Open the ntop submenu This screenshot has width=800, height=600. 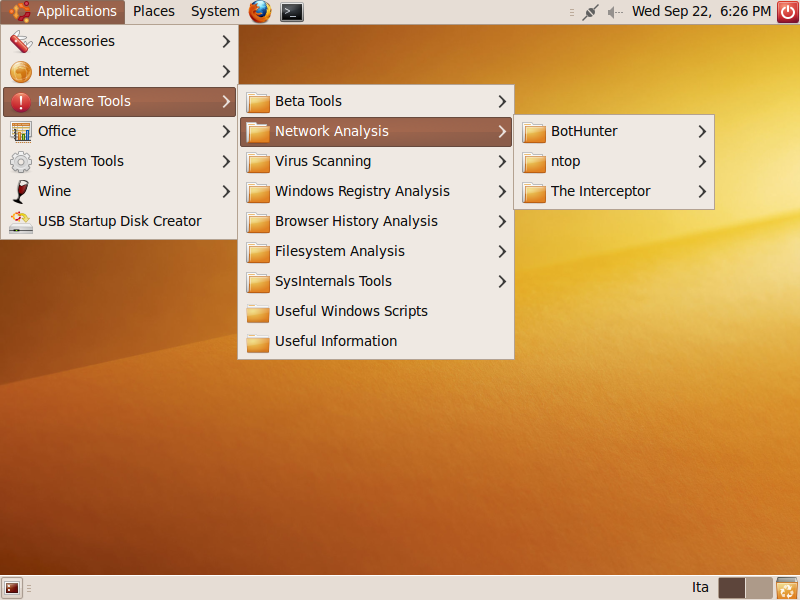click(614, 162)
